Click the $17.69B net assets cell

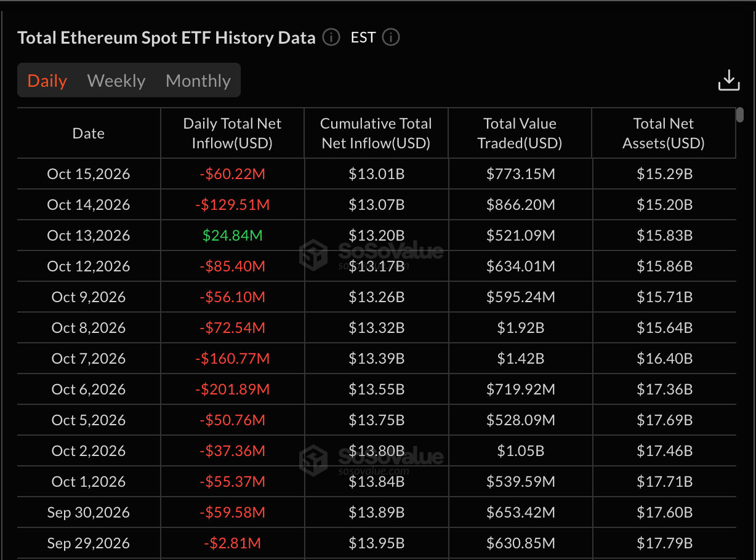(665, 420)
